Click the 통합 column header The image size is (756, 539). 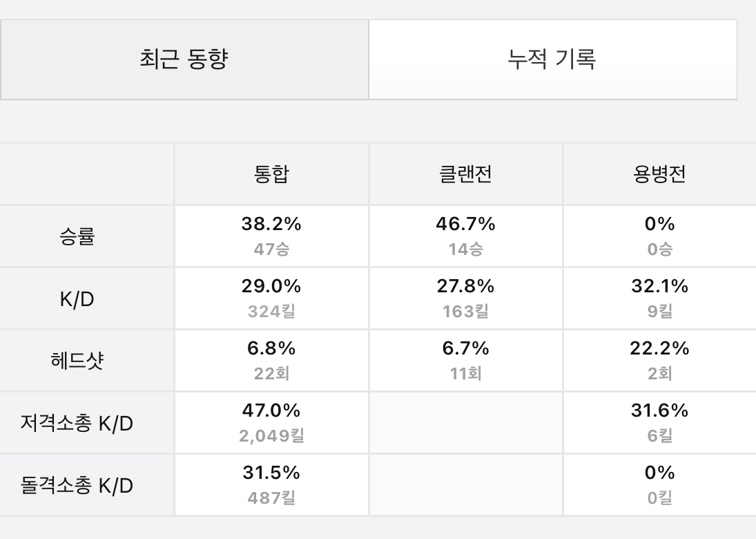click(x=271, y=174)
